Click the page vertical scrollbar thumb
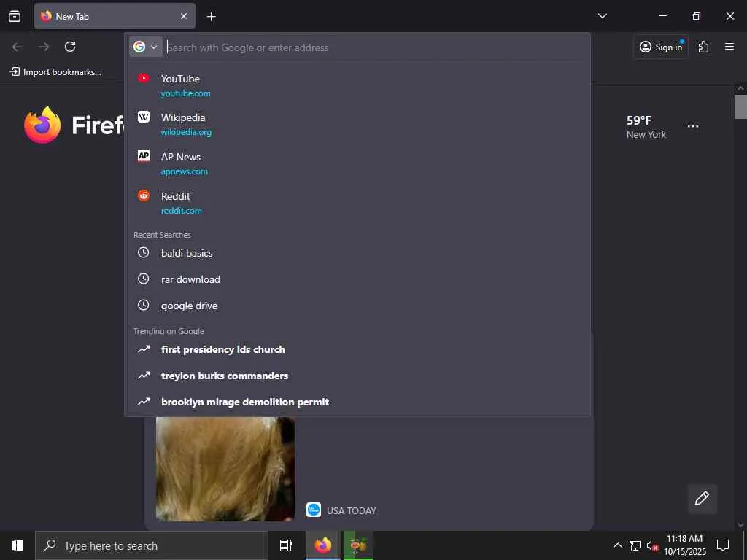Screen dimensions: 747x560 click(x=740, y=106)
